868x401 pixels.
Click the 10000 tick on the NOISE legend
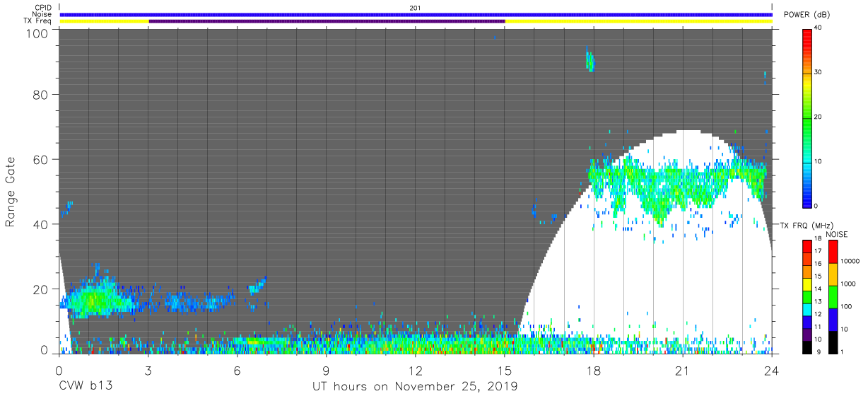pos(850,261)
